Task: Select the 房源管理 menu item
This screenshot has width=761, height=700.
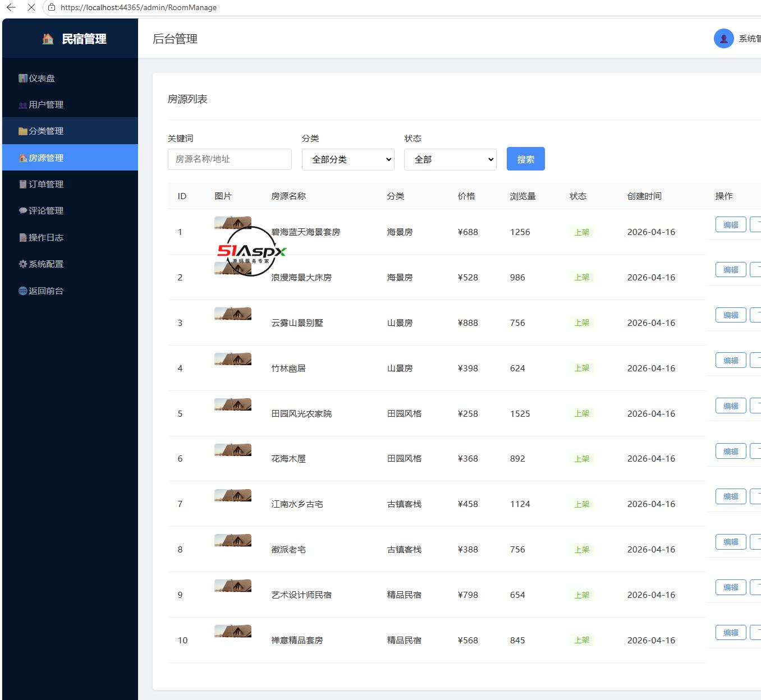Action: [x=70, y=158]
